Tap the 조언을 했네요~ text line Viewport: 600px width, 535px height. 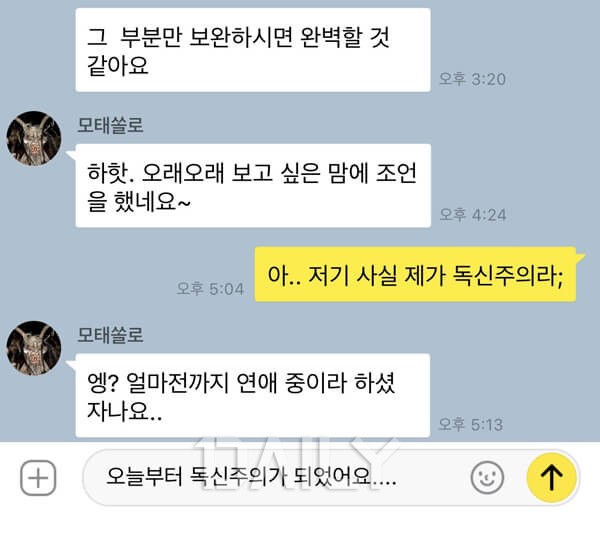[139, 202]
